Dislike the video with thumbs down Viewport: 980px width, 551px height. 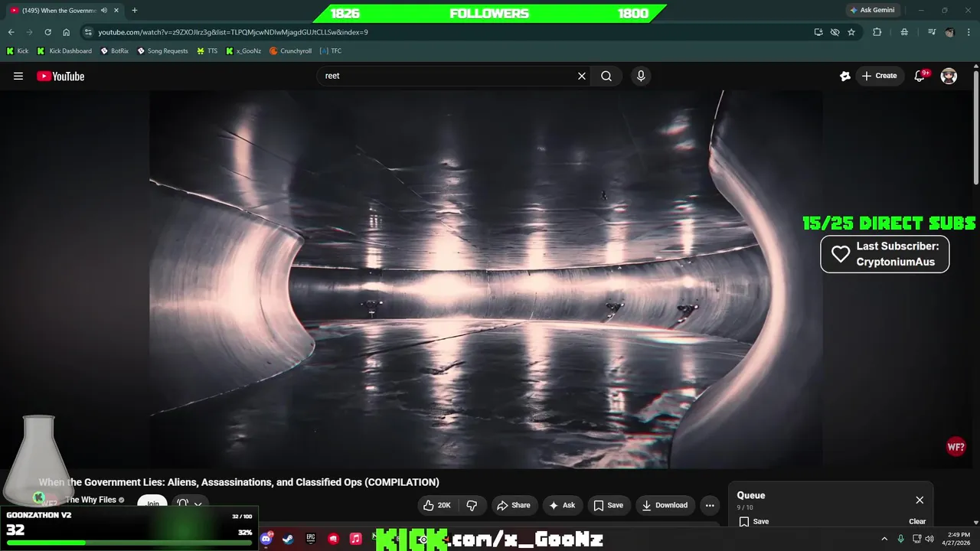pos(472,505)
